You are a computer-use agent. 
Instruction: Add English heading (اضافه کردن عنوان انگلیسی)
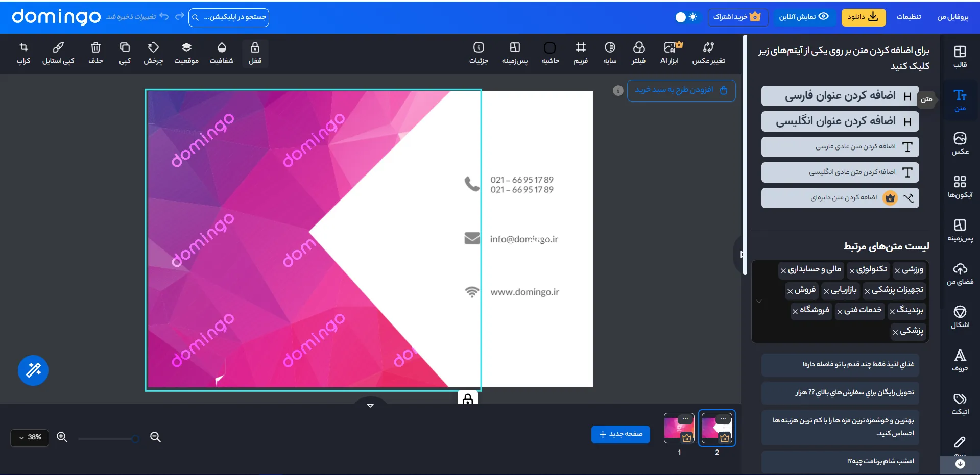(x=840, y=121)
